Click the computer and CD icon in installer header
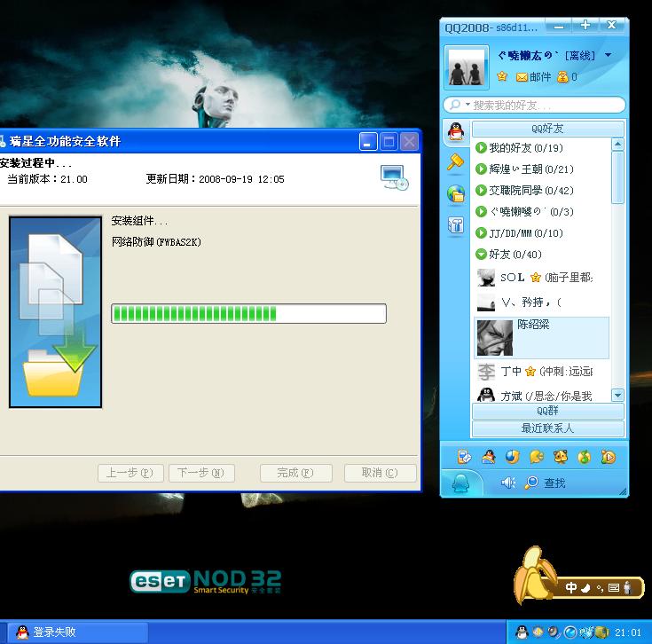This screenshot has height=644, width=652. point(394,177)
